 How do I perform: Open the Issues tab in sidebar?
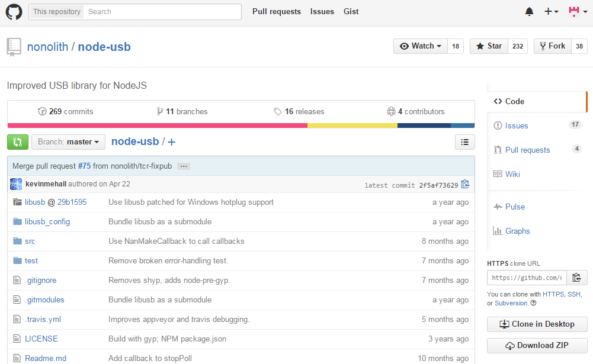pyautogui.click(x=537, y=125)
